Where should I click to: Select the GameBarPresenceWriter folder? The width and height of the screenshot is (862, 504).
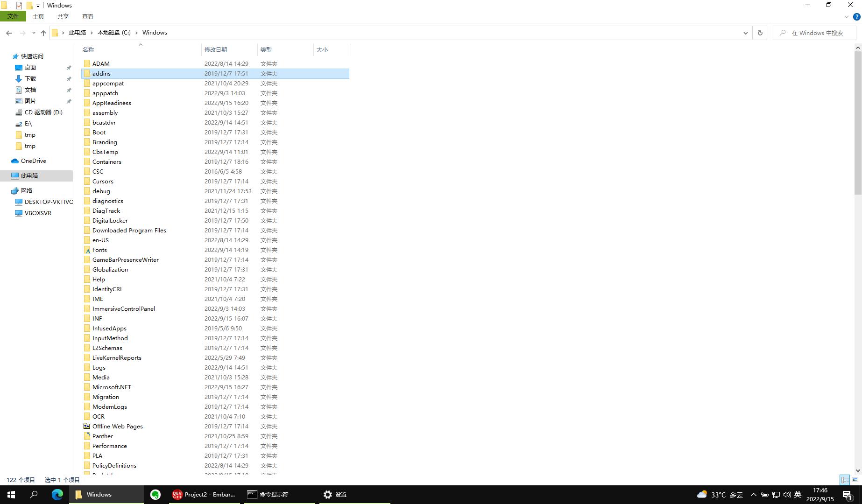coord(215,259)
